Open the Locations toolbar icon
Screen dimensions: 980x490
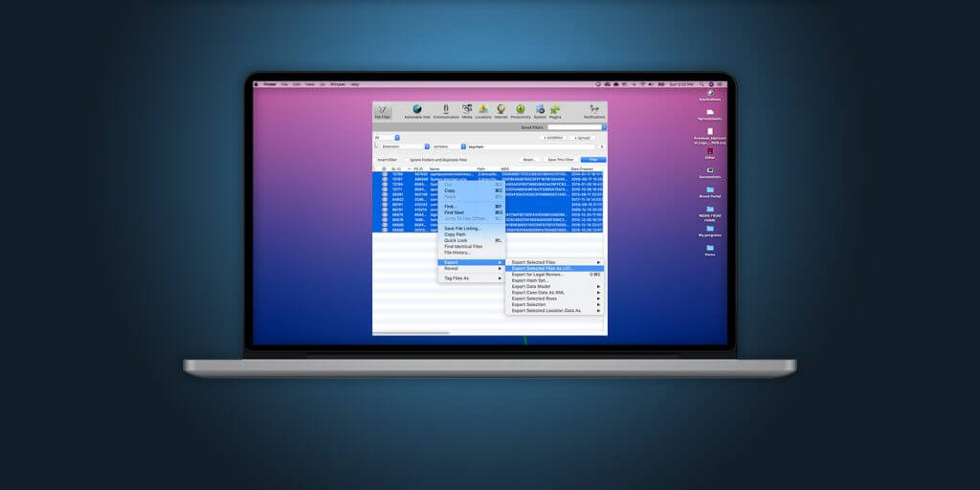coord(483,111)
